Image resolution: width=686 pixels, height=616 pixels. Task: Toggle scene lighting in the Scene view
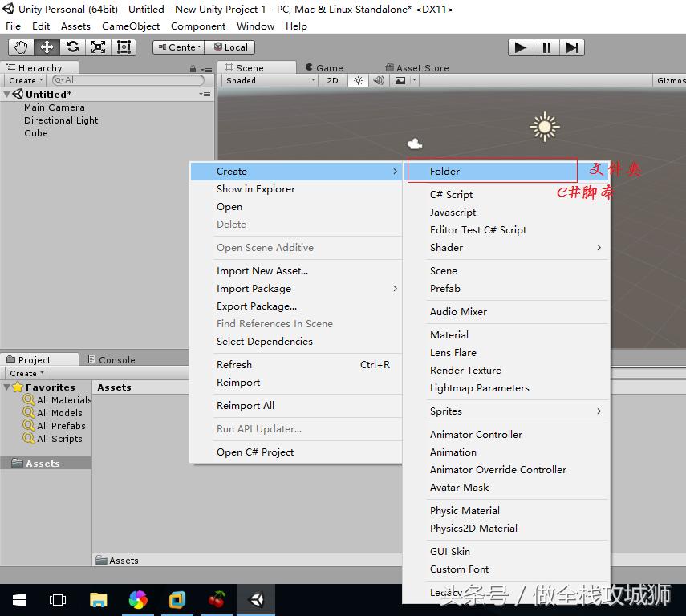click(x=357, y=80)
